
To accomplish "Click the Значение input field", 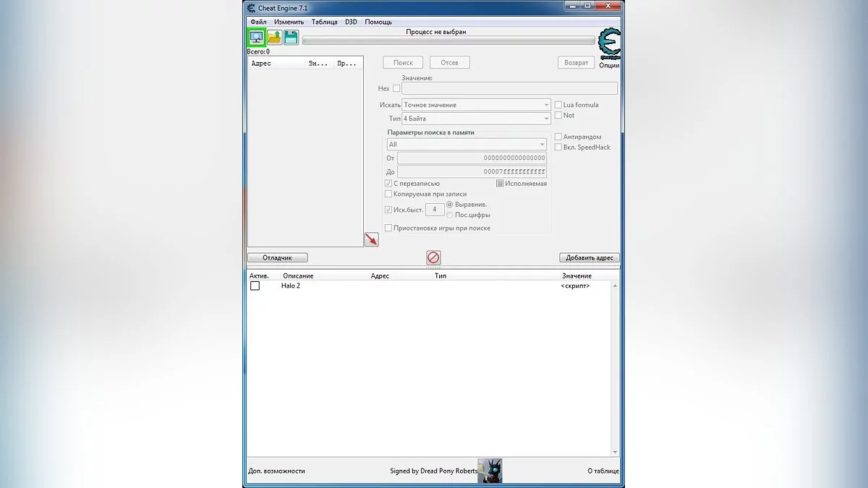I will pyautogui.click(x=510, y=88).
